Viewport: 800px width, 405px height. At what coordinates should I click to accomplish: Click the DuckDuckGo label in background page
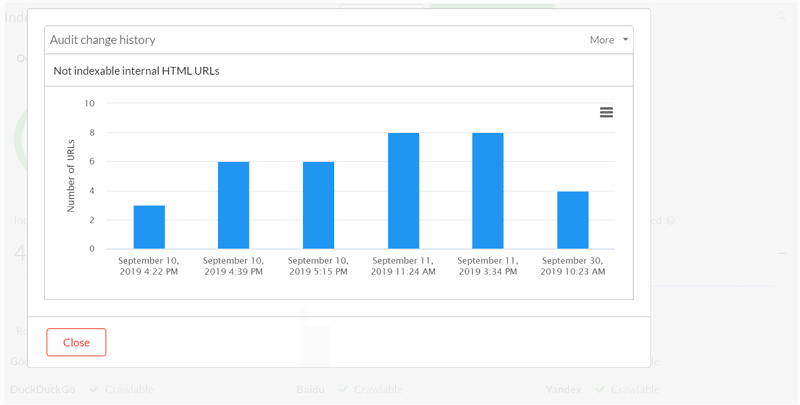tap(43, 390)
